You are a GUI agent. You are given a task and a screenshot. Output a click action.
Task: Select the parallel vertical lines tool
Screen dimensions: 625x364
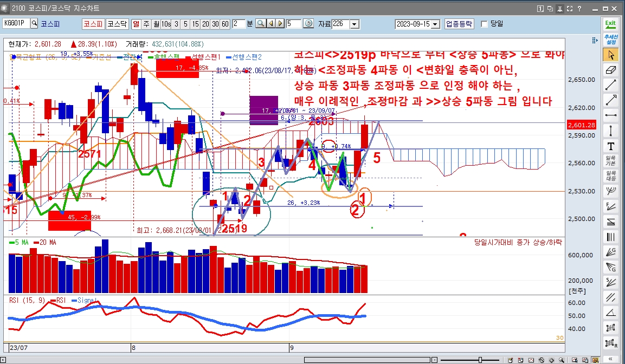[x=611, y=237]
